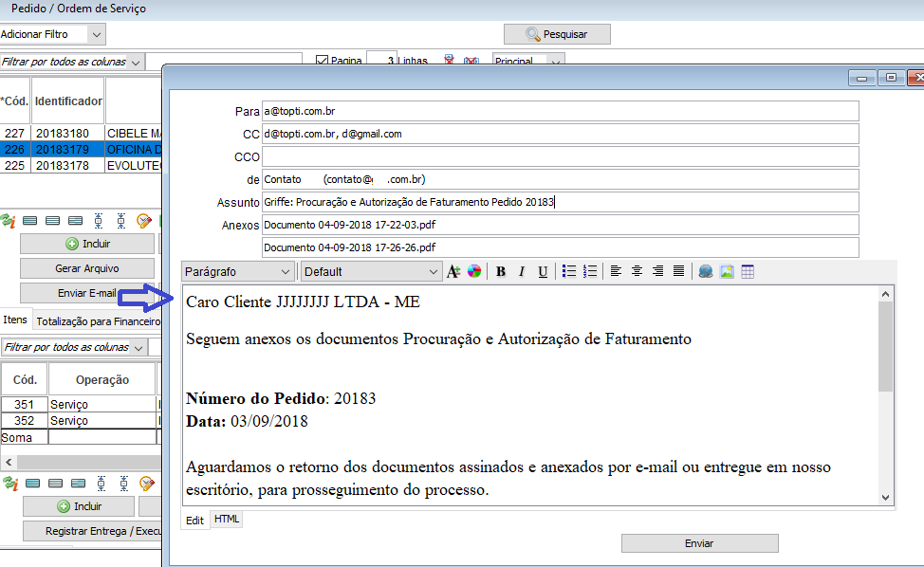Click the refresh-info icon above Gerar Arquivo
This screenshot has height=567, width=924.
[9, 221]
